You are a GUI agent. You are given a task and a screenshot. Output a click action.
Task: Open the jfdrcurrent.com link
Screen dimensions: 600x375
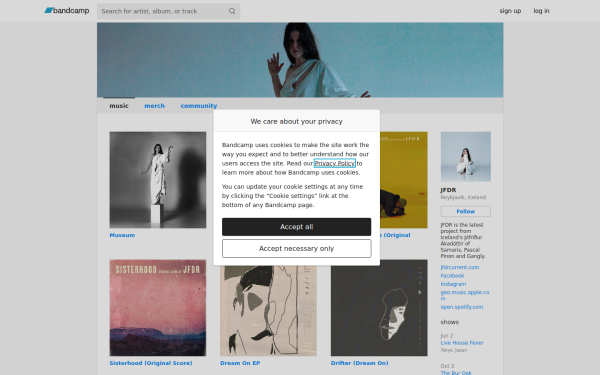click(460, 267)
